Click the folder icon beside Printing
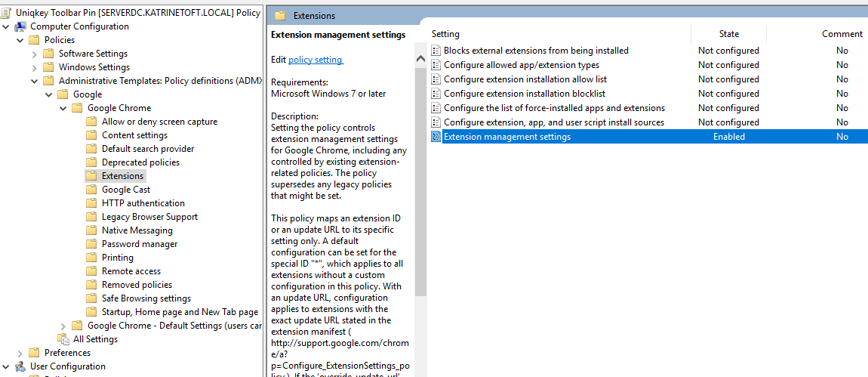This screenshot has width=868, height=377. pos(91,258)
